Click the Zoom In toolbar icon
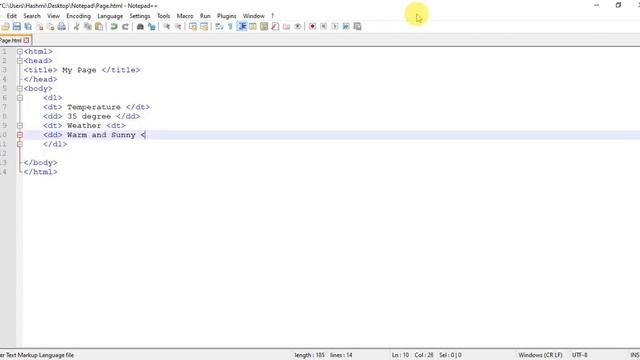Image resolution: width=640 pixels, height=360 pixels. pos(167,27)
